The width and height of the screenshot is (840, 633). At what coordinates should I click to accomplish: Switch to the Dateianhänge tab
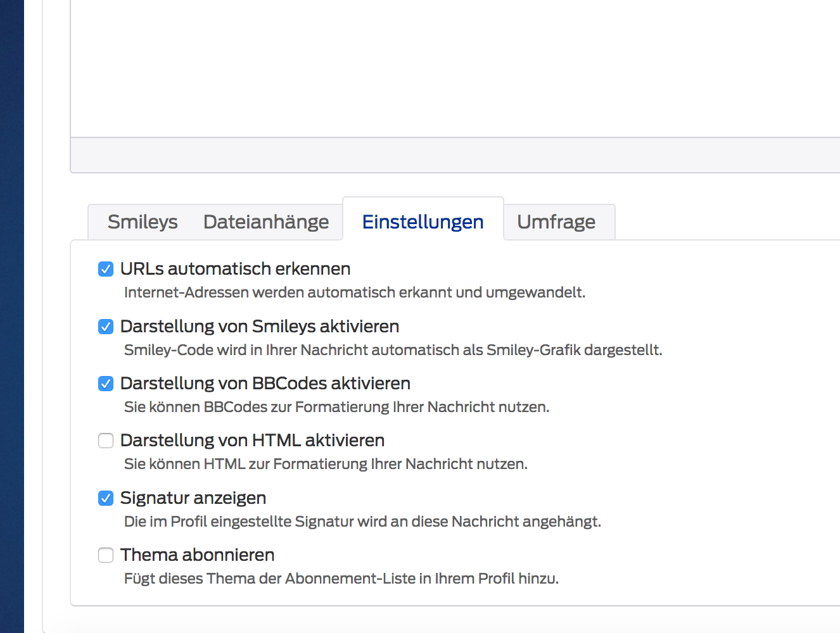pyautogui.click(x=266, y=222)
